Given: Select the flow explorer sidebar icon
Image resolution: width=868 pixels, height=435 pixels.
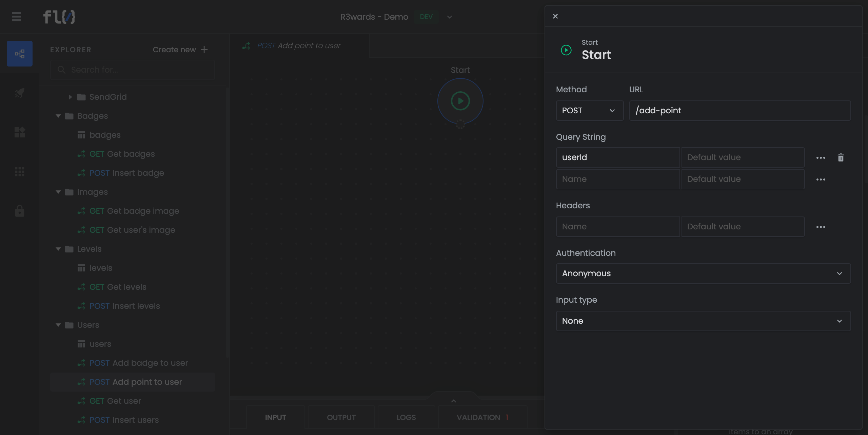Looking at the screenshot, I should click(20, 54).
